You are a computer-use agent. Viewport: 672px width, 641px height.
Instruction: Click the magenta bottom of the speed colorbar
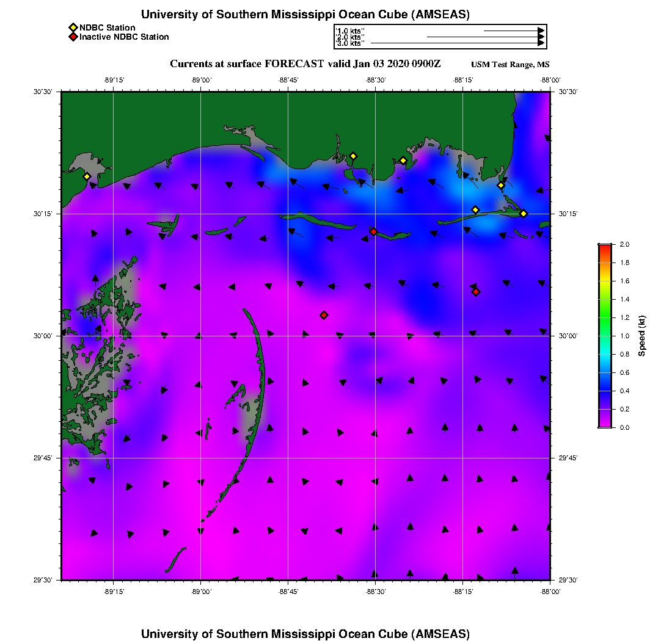pos(605,424)
